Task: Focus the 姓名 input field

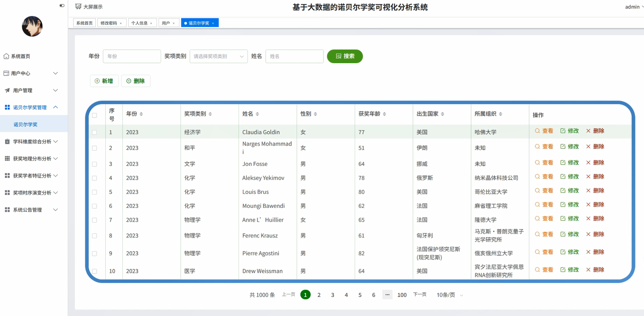Action: click(x=294, y=56)
